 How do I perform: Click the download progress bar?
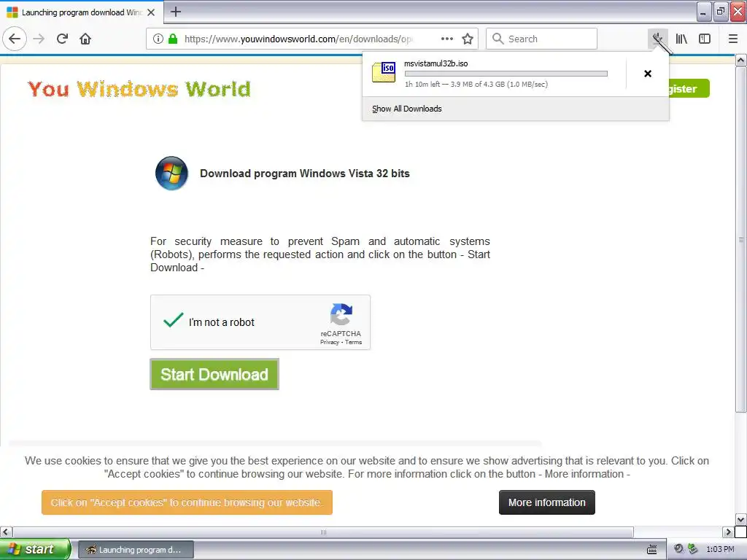506,74
